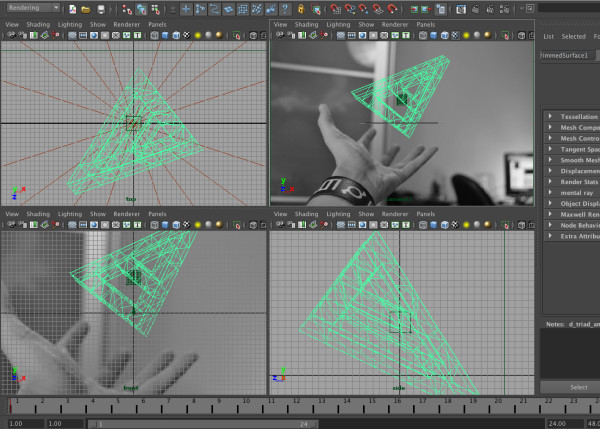Screen dimensions: 600x429
Task: Toggle the handles selection mask icon
Action: pyautogui.click(x=186, y=9)
